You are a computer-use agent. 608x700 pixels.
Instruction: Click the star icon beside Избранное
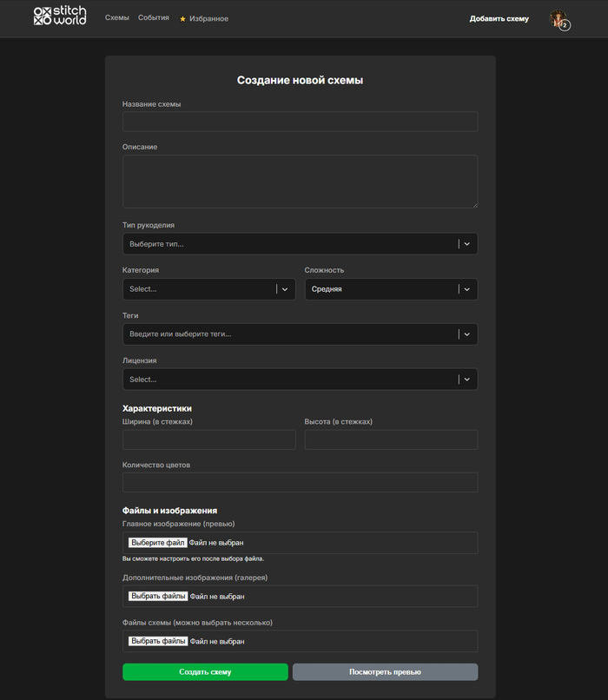point(182,19)
